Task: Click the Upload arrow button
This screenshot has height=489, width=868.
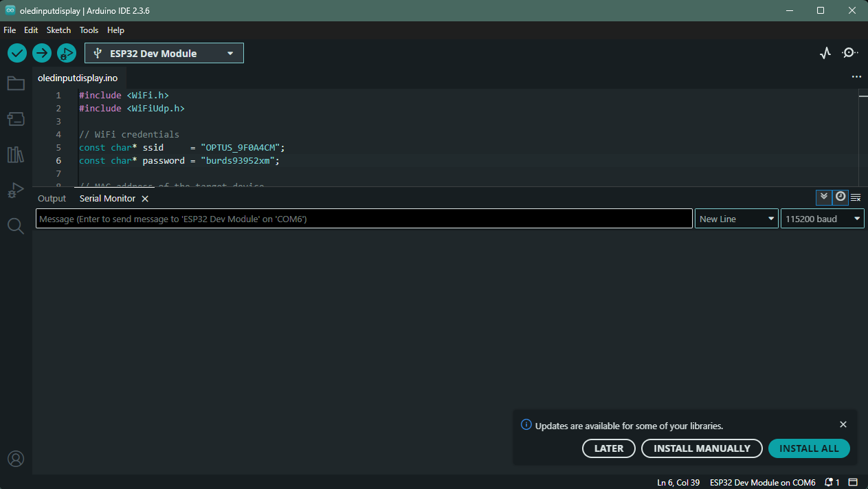Action: [42, 53]
